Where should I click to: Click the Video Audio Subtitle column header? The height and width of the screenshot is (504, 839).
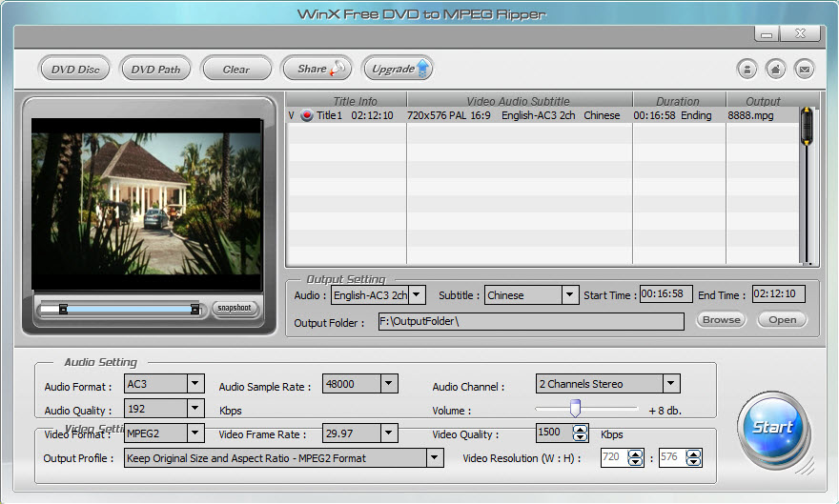(518, 100)
